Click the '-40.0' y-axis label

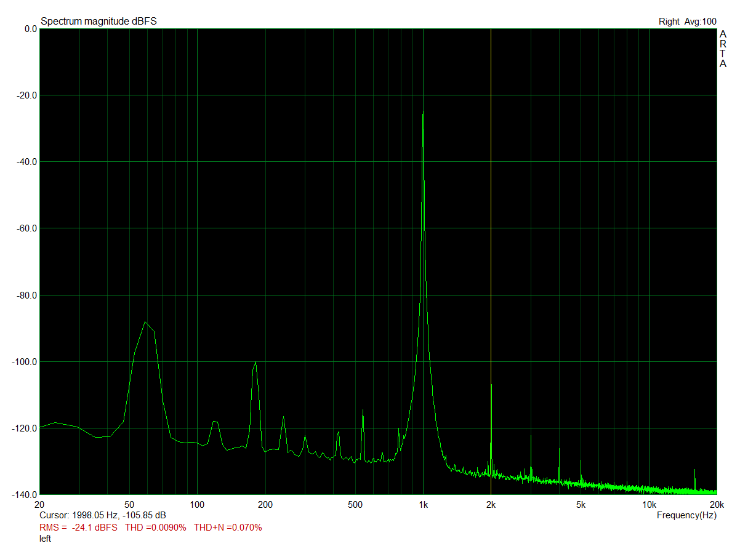(x=28, y=162)
